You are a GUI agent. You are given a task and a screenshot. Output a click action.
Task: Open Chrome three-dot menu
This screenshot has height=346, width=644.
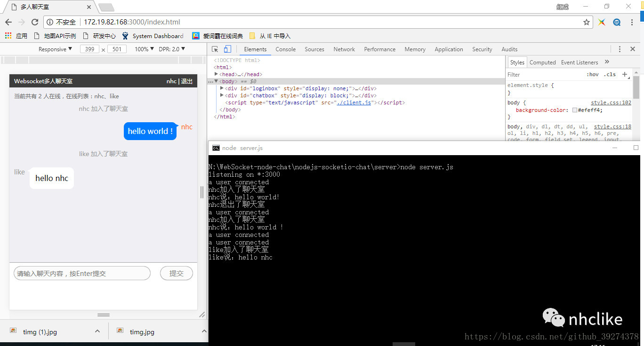coord(632,22)
